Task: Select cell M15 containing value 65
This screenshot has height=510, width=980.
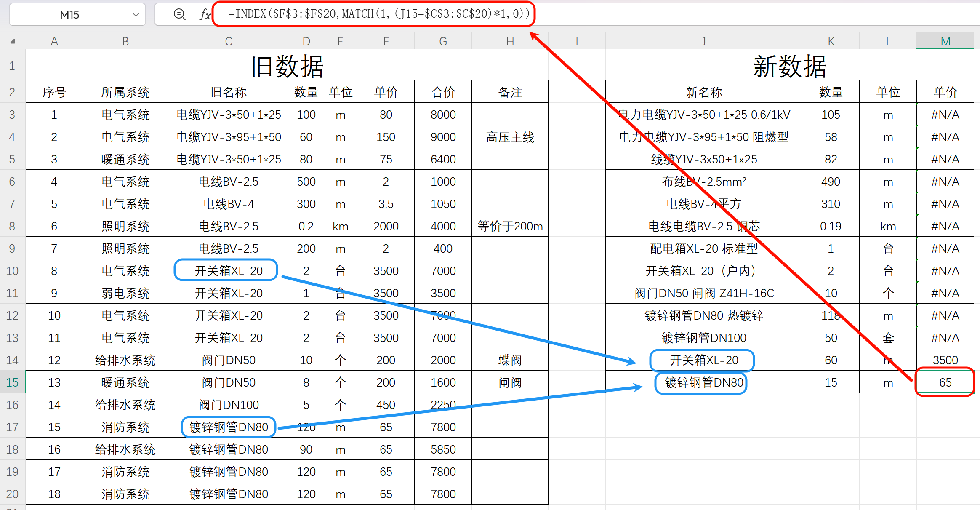Action: [x=945, y=382]
